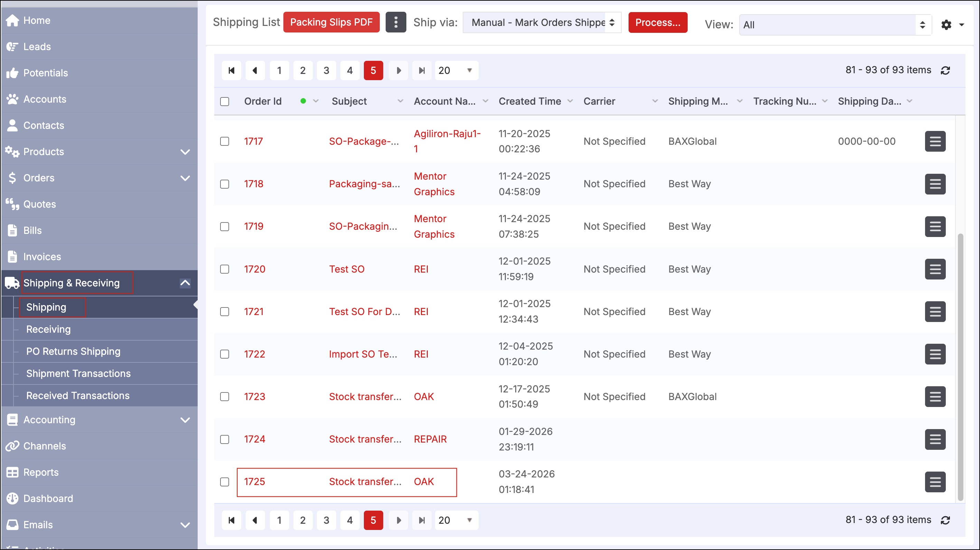Jump to last page using top pager icon
Screen dimensions: 980x550
coord(422,70)
